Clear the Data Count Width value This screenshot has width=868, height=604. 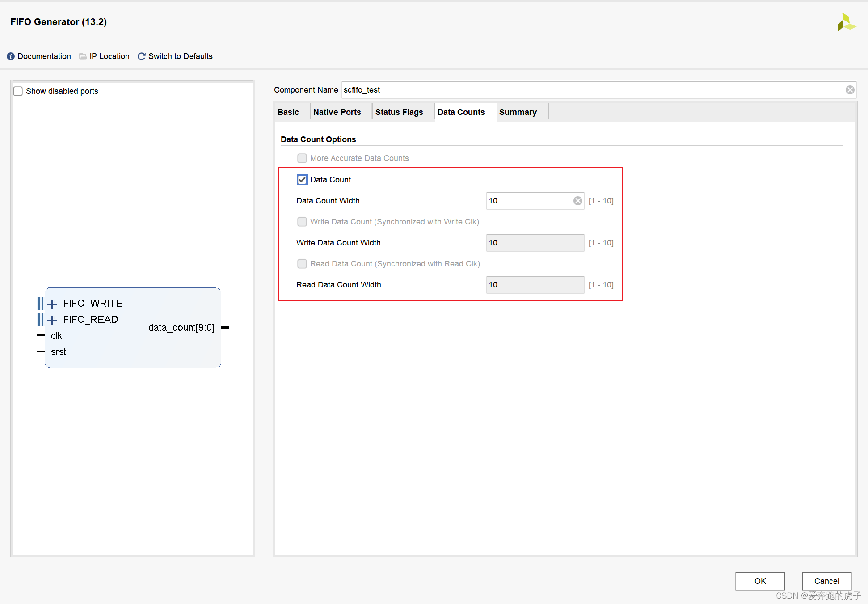(x=577, y=201)
